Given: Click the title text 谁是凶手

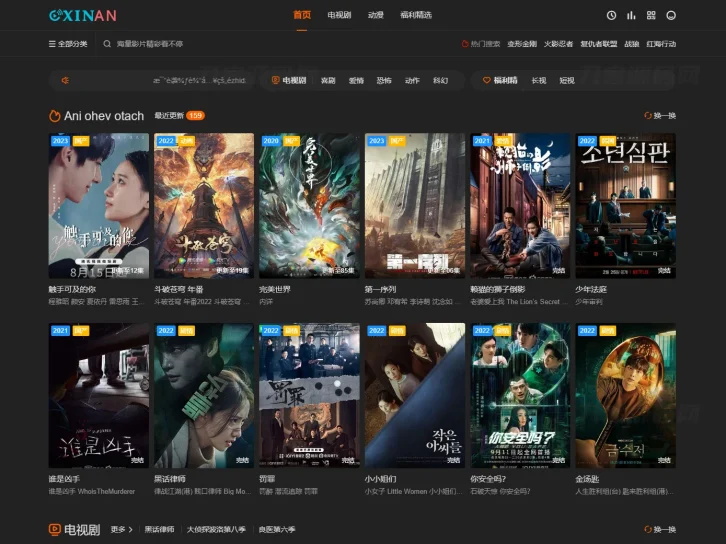Looking at the screenshot, I should (x=64, y=479).
